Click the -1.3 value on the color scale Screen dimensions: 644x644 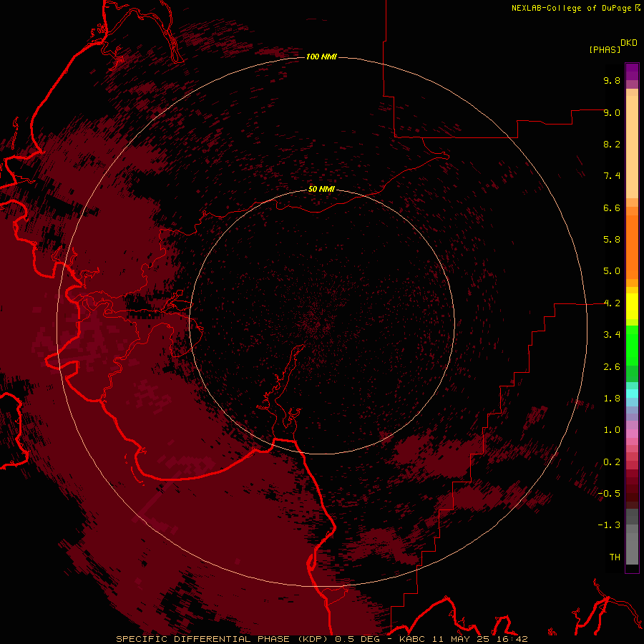tap(609, 525)
